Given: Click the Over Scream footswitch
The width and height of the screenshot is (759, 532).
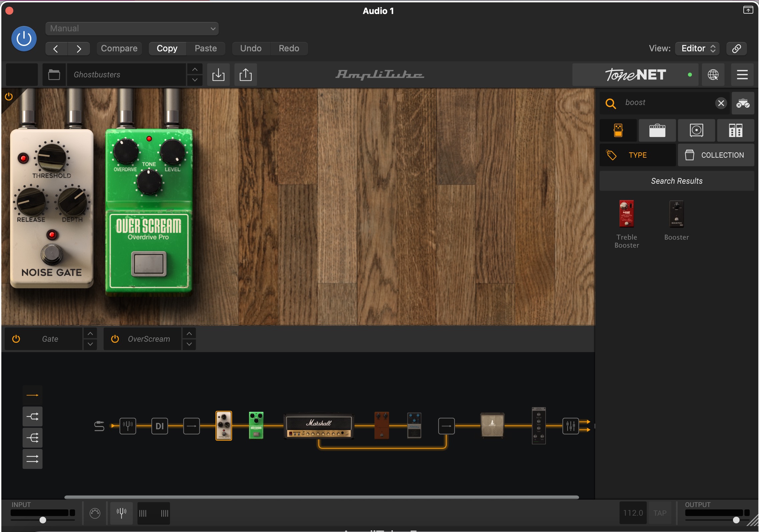Looking at the screenshot, I should click(149, 264).
